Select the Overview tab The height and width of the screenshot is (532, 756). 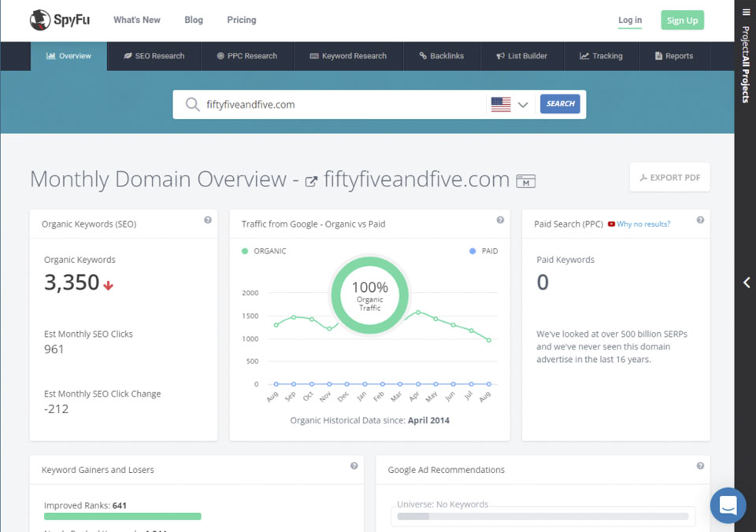(69, 56)
